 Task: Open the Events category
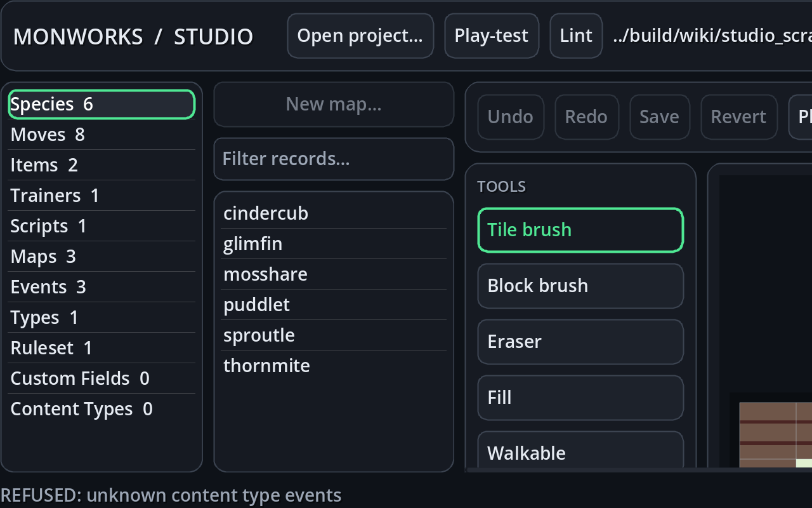(101, 287)
